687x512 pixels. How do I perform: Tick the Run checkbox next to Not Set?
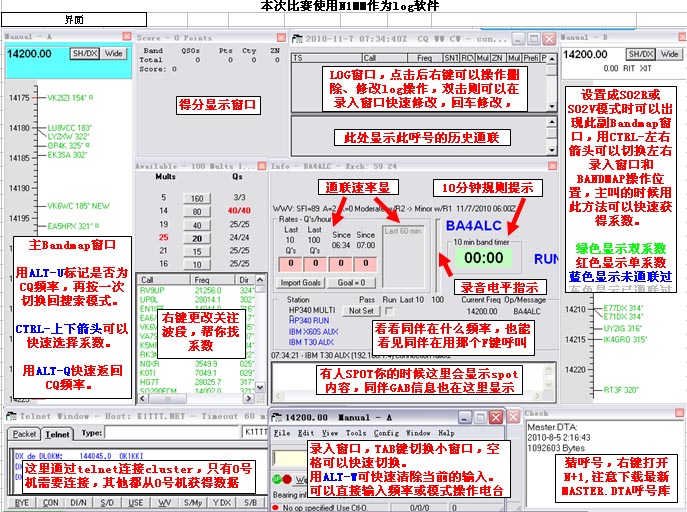[389, 311]
